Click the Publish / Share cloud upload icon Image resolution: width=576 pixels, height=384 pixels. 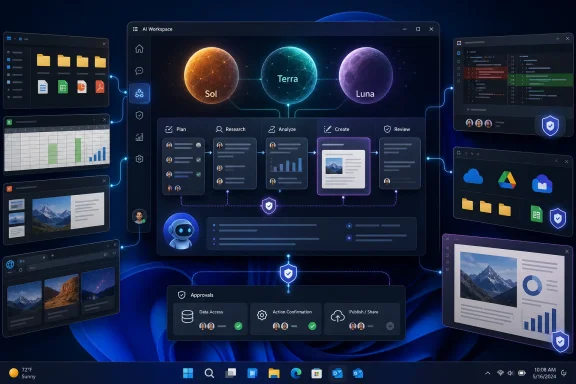point(338,316)
